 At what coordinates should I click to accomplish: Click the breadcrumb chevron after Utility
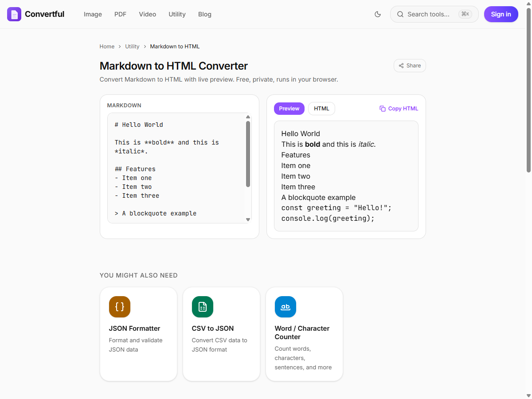point(145,47)
